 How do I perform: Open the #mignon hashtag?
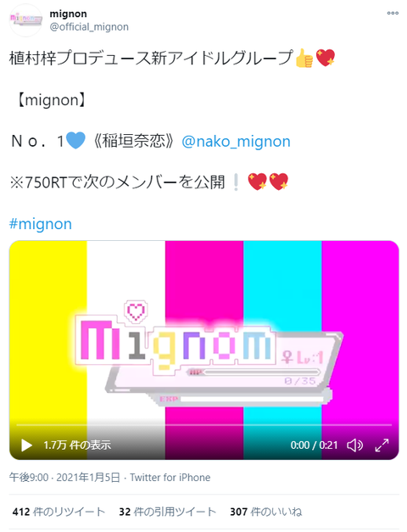tap(41, 224)
